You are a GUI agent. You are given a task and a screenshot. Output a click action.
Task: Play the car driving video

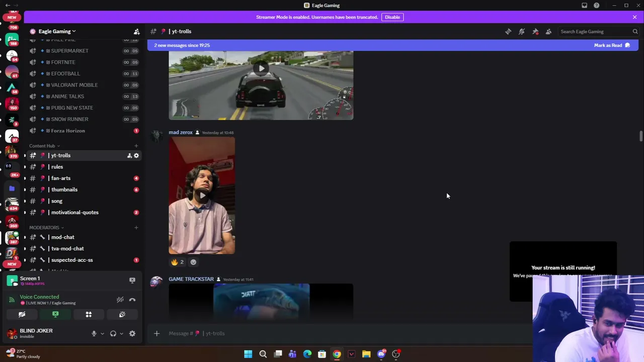click(x=261, y=69)
